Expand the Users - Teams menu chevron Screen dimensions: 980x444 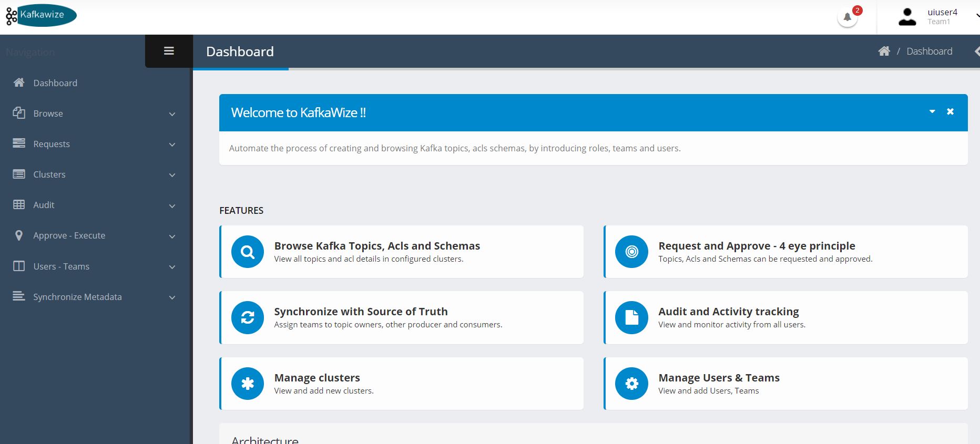172,267
